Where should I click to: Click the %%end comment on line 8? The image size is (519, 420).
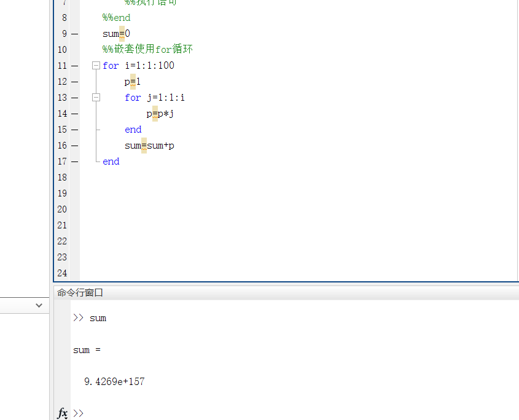(116, 17)
